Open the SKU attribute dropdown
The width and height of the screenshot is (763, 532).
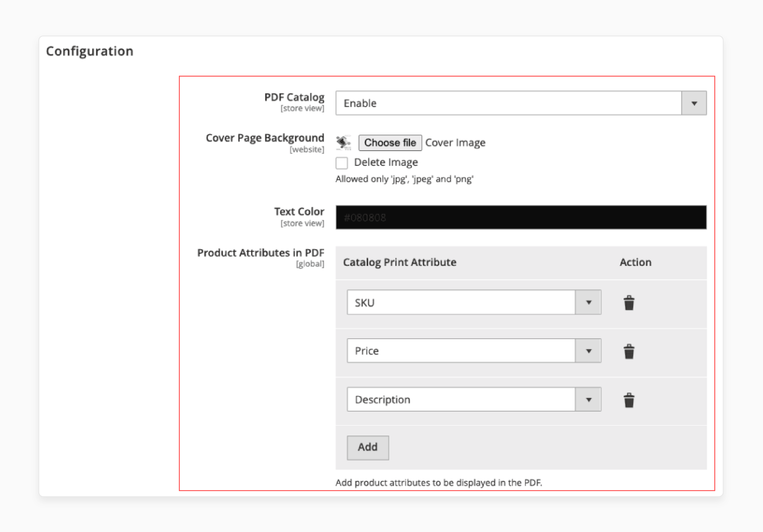coord(474,302)
